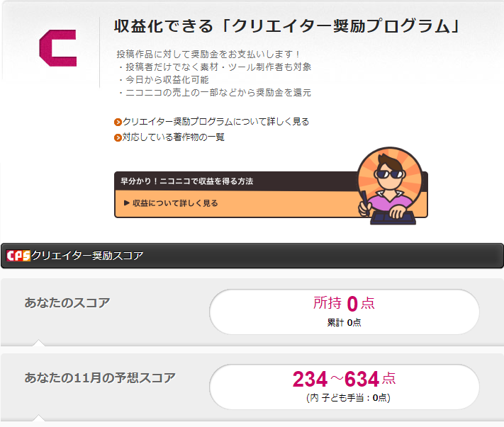Image resolution: width=504 pixels, height=427 pixels.
Task: Click the CPS badge icon in header
Action: pos(18,256)
